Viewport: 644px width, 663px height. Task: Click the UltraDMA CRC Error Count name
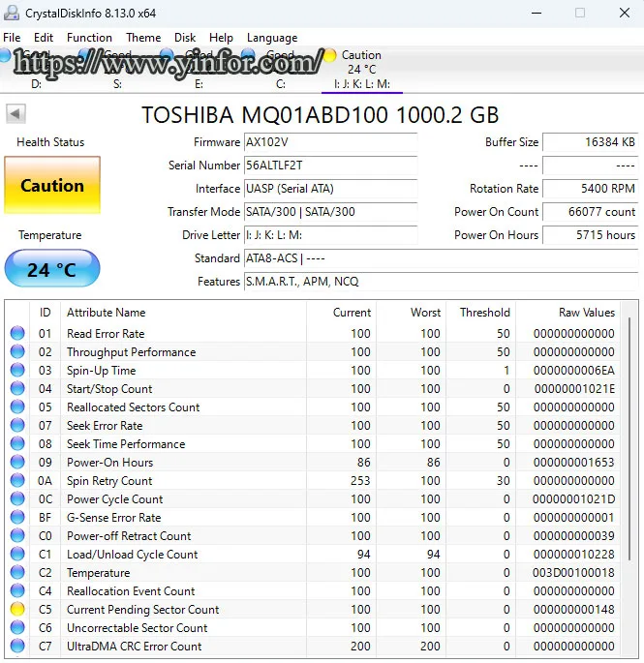135,647
